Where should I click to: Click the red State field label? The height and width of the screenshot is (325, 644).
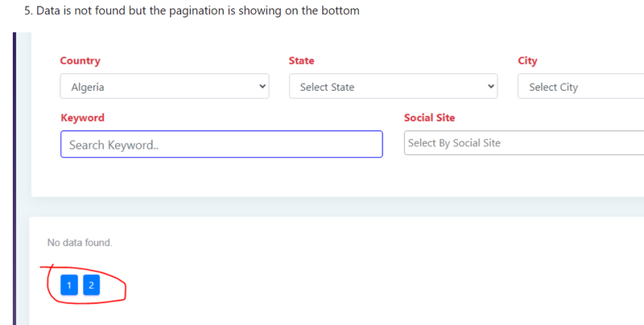point(301,61)
